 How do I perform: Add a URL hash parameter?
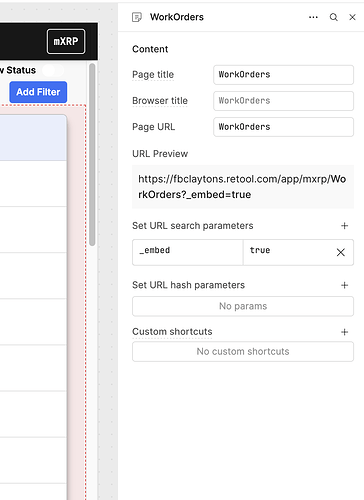click(x=345, y=285)
